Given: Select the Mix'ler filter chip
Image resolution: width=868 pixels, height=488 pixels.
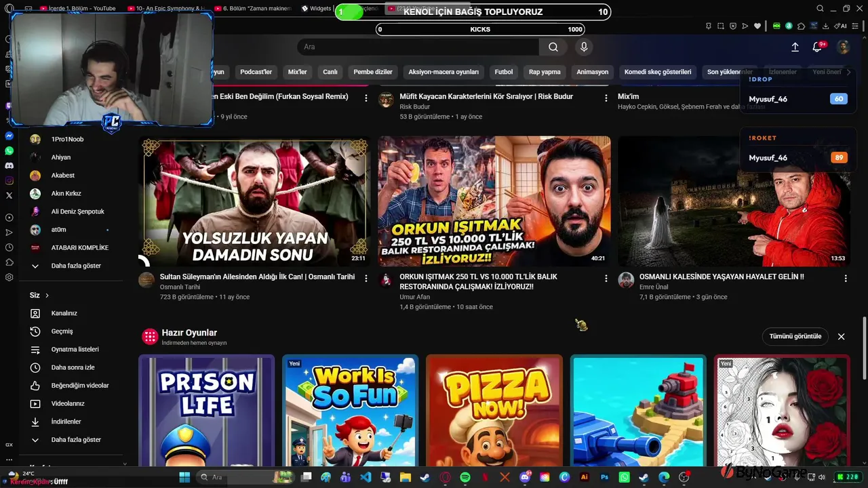Looking at the screenshot, I should coord(298,72).
